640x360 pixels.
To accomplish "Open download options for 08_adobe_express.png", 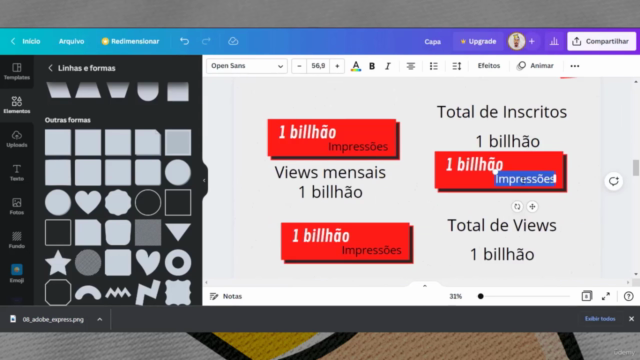I will [100, 319].
